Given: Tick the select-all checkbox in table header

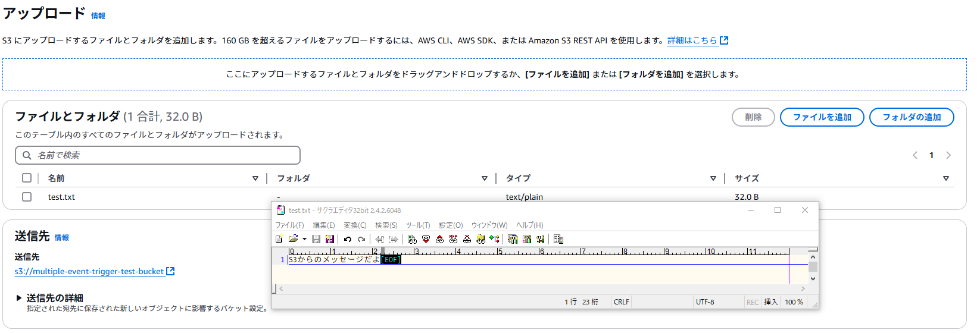Looking at the screenshot, I should pos(27,178).
